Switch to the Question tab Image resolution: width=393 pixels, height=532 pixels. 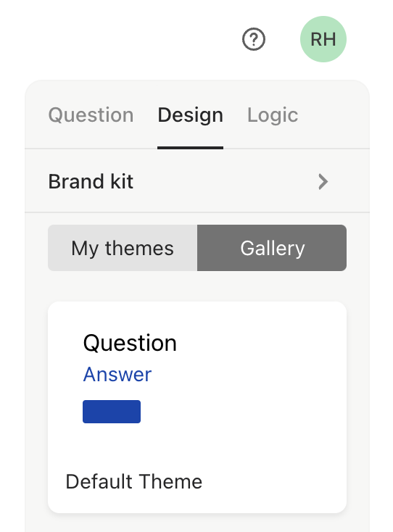tap(91, 115)
